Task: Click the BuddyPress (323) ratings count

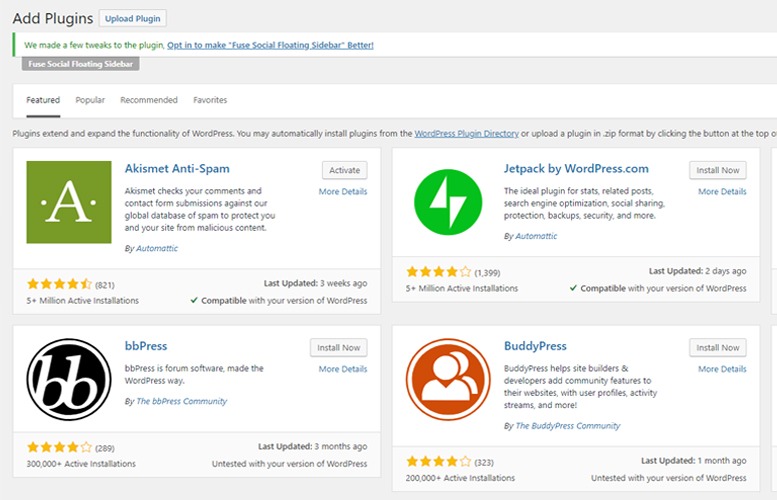Action: [484, 462]
